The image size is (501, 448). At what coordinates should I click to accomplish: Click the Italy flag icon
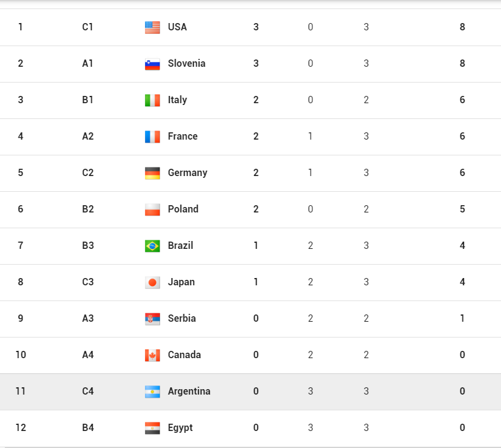coord(152,100)
